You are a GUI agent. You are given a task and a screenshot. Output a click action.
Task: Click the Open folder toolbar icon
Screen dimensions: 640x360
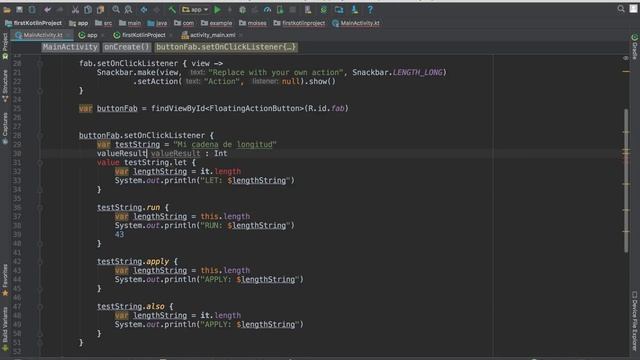(x=7, y=9)
